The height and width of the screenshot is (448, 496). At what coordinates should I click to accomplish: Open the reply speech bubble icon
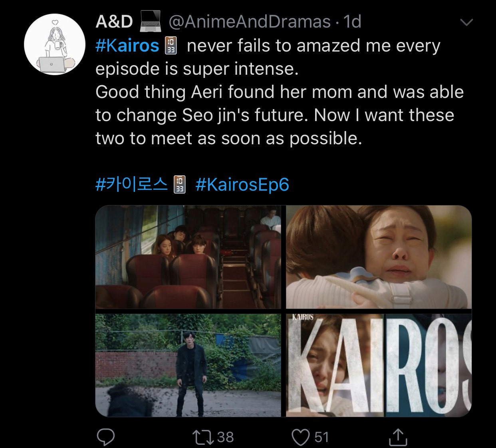point(106,437)
